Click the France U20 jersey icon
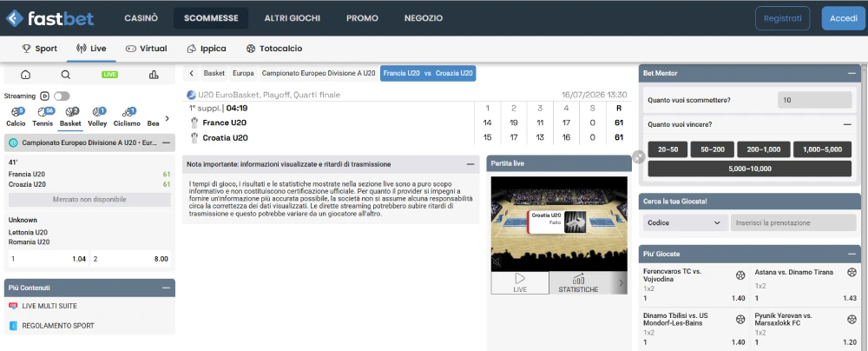Viewport: 868px width, 351px height. pos(194,123)
